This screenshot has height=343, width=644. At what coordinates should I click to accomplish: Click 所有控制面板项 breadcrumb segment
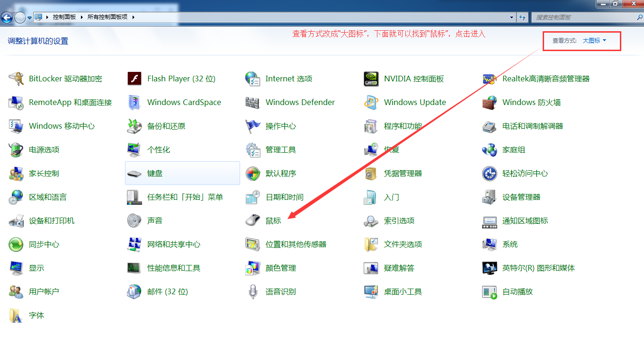107,17
